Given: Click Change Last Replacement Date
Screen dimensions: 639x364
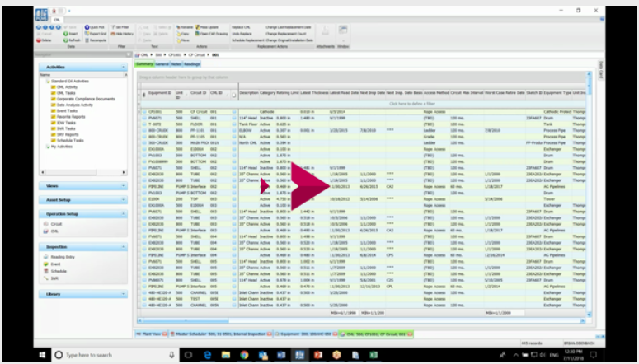Looking at the screenshot, I should [289, 27].
